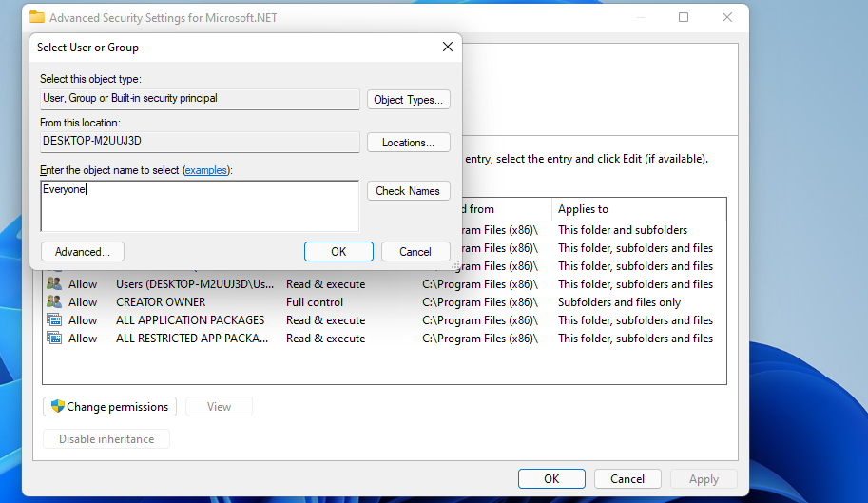Close the Select User or Group dialog
The height and width of the screenshot is (503, 868).
[448, 47]
